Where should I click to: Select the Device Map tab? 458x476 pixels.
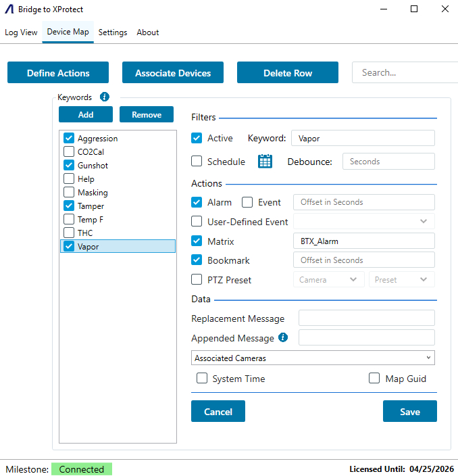[68, 32]
